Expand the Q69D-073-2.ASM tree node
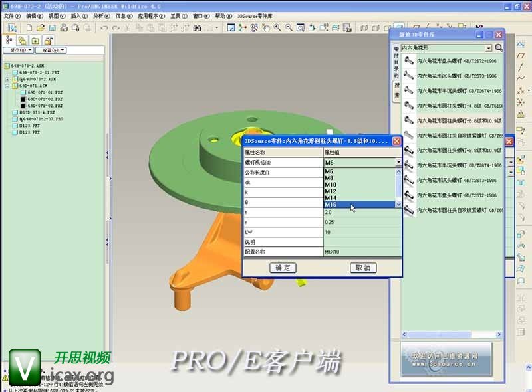Viewport: 532px width, 392px height. [7, 79]
